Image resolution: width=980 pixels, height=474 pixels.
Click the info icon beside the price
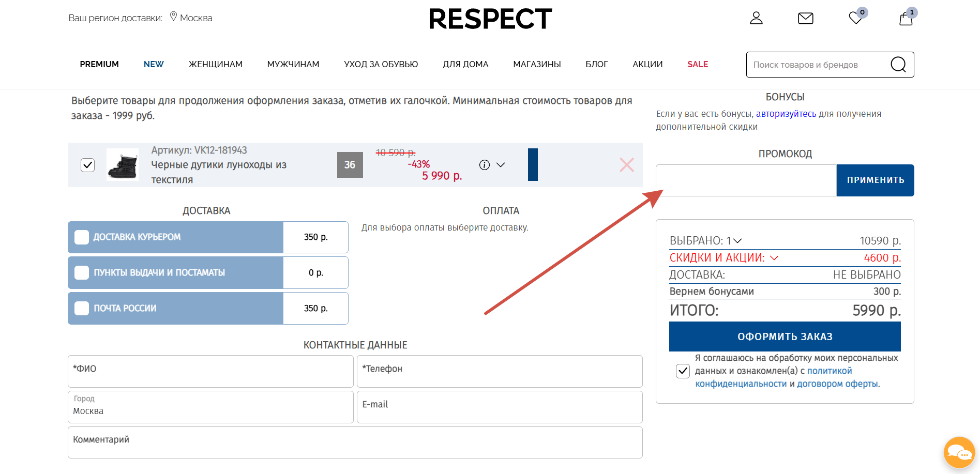(x=485, y=165)
